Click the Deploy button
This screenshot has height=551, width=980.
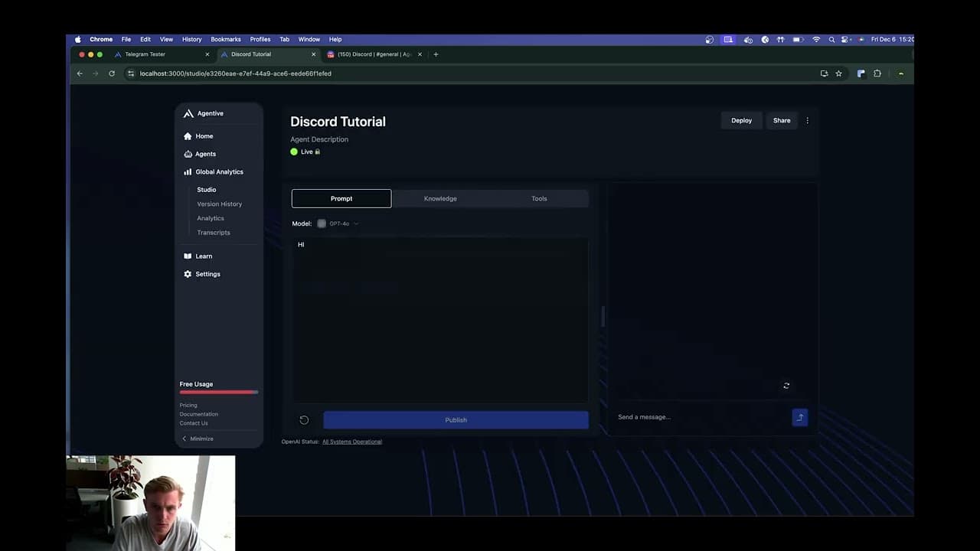741,120
